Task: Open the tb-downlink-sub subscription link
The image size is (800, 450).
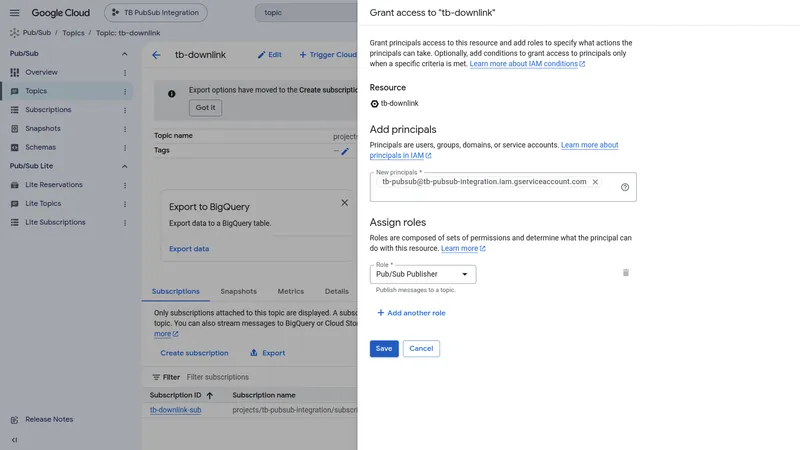Action: click(176, 410)
